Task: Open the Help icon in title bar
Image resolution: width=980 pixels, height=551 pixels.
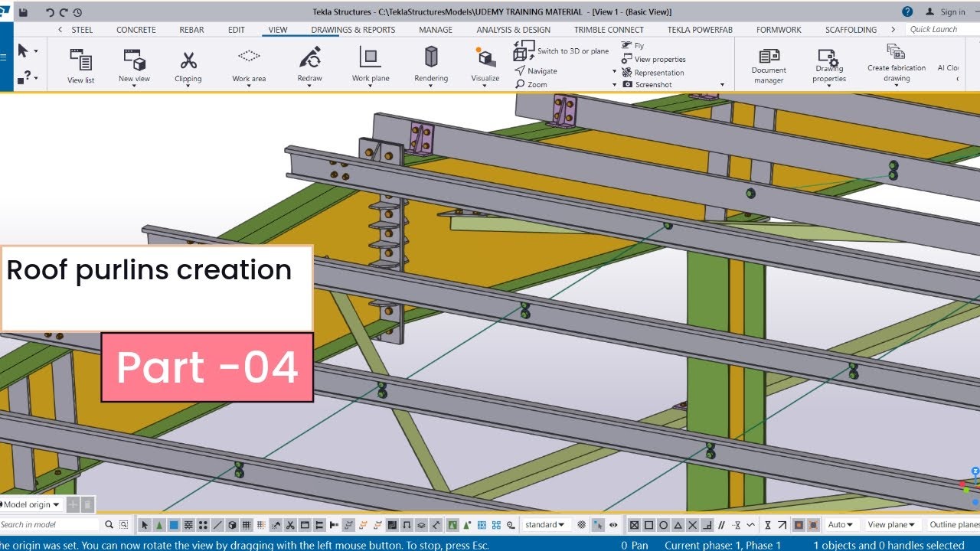Action: click(907, 11)
